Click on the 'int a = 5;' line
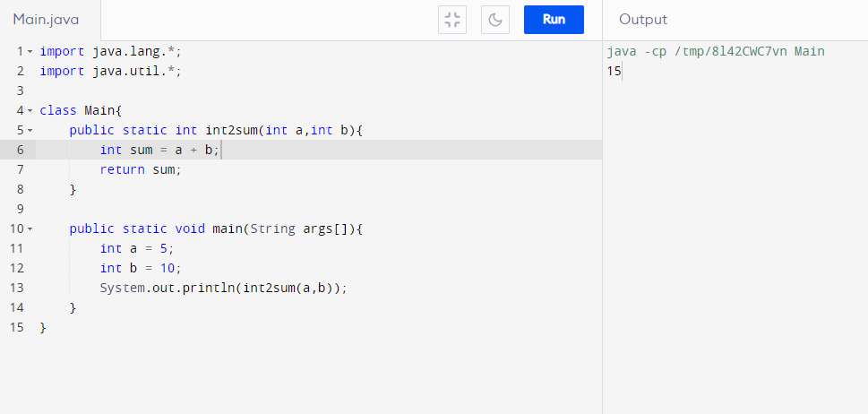Image resolution: width=868 pixels, height=414 pixels. coord(137,248)
